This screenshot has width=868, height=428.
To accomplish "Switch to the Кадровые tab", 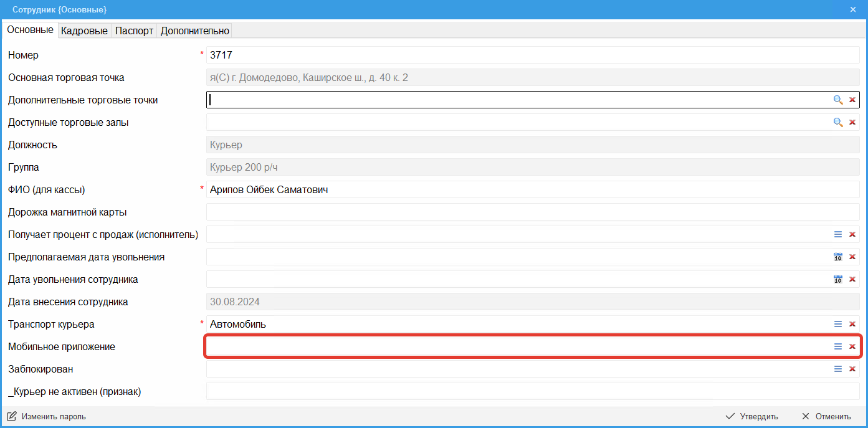I will pos(84,31).
